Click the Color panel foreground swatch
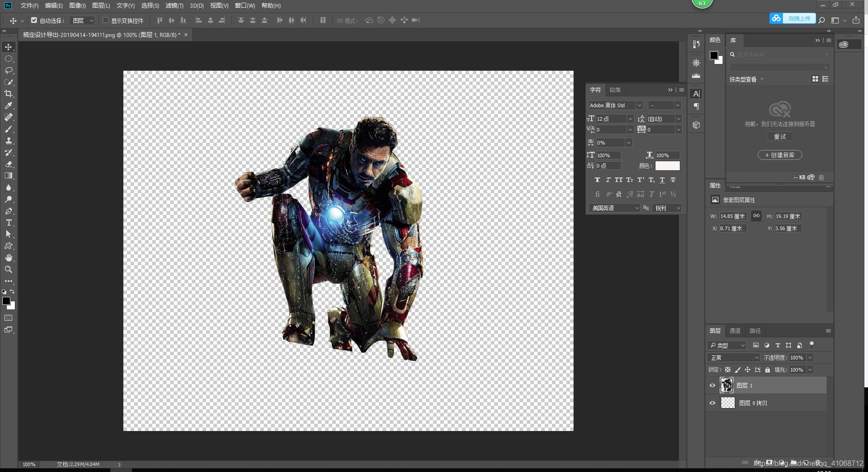 pyautogui.click(x=714, y=55)
